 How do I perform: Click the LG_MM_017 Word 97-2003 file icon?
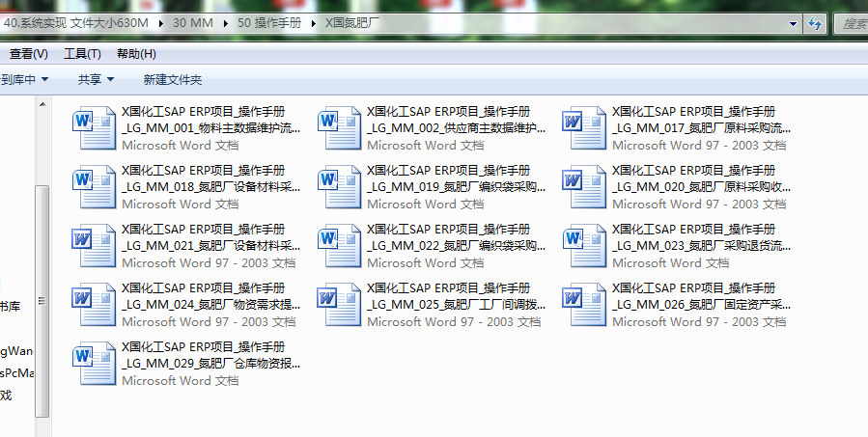click(x=584, y=127)
